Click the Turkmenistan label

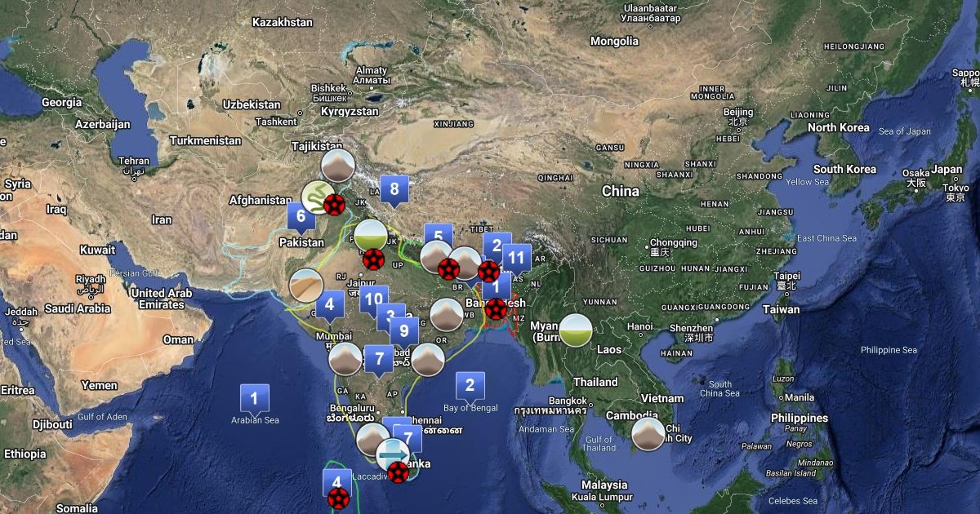[x=207, y=140]
